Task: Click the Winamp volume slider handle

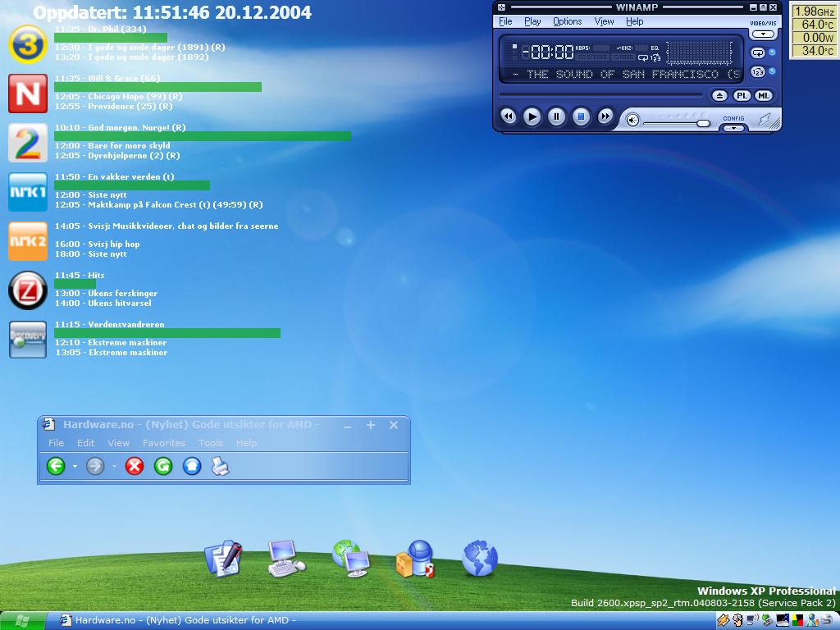Action: pyautogui.click(x=703, y=124)
